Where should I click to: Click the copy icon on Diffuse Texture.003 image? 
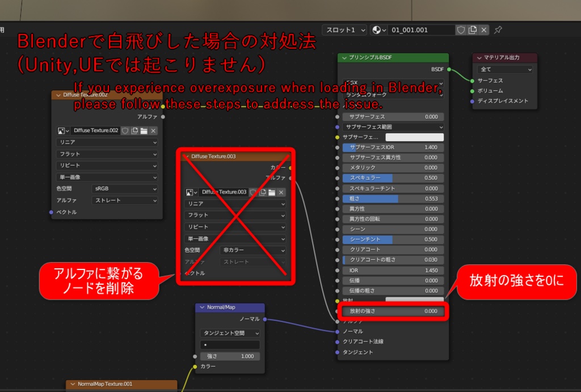pyautogui.click(x=263, y=192)
